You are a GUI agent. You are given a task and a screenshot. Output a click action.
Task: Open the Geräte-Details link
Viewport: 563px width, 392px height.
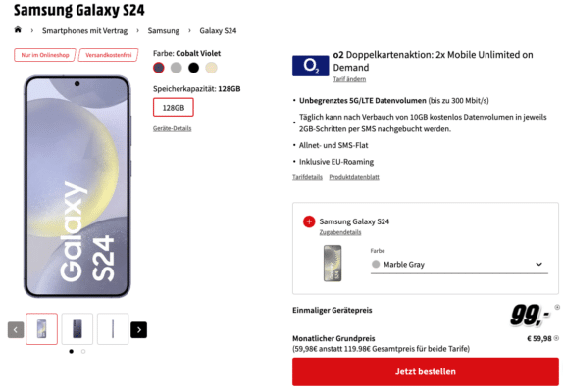pyautogui.click(x=172, y=128)
